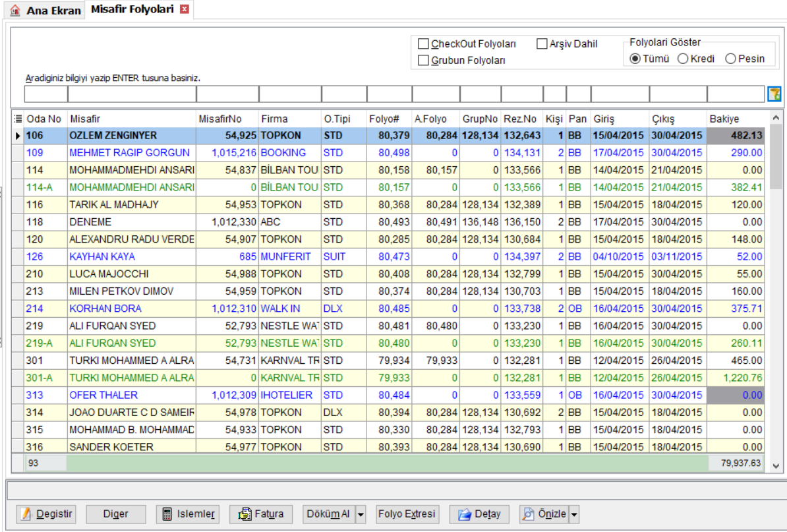Viewport: 787px width, 532px height.
Task: Click the vertical scrollbar down arrow
Action: (776, 466)
